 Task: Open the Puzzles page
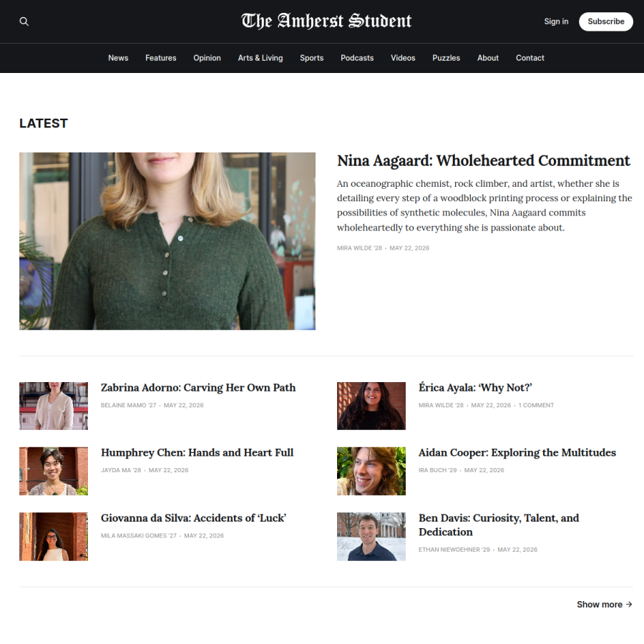446,58
